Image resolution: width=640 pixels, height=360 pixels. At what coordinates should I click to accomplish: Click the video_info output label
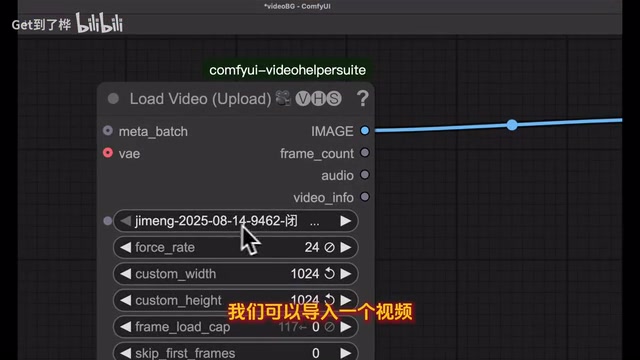[x=323, y=198]
